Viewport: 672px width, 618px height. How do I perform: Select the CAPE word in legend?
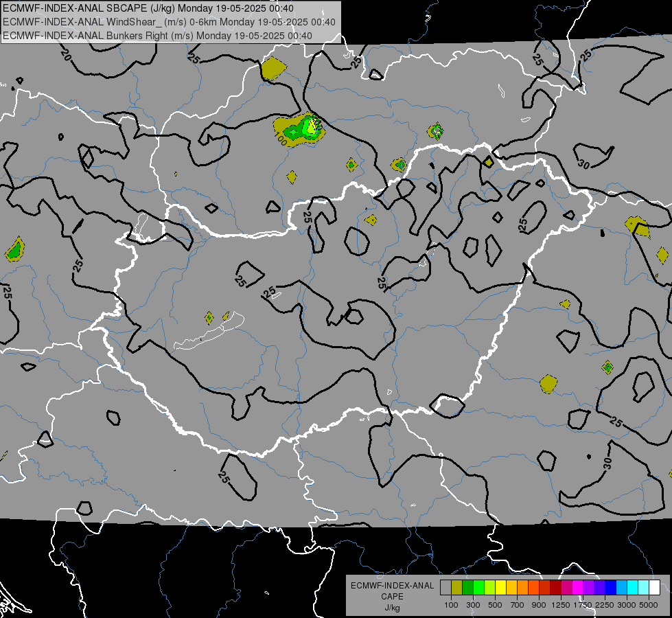(x=392, y=597)
